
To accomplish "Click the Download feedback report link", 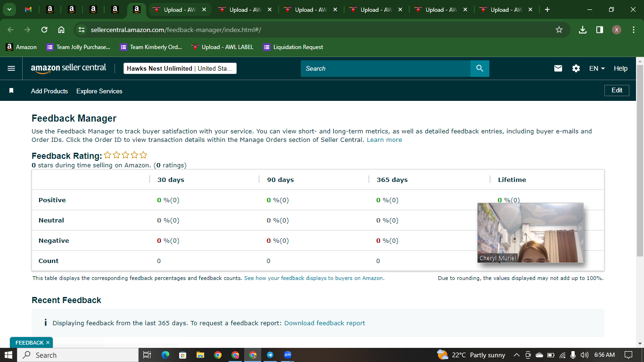I will pyautogui.click(x=325, y=323).
